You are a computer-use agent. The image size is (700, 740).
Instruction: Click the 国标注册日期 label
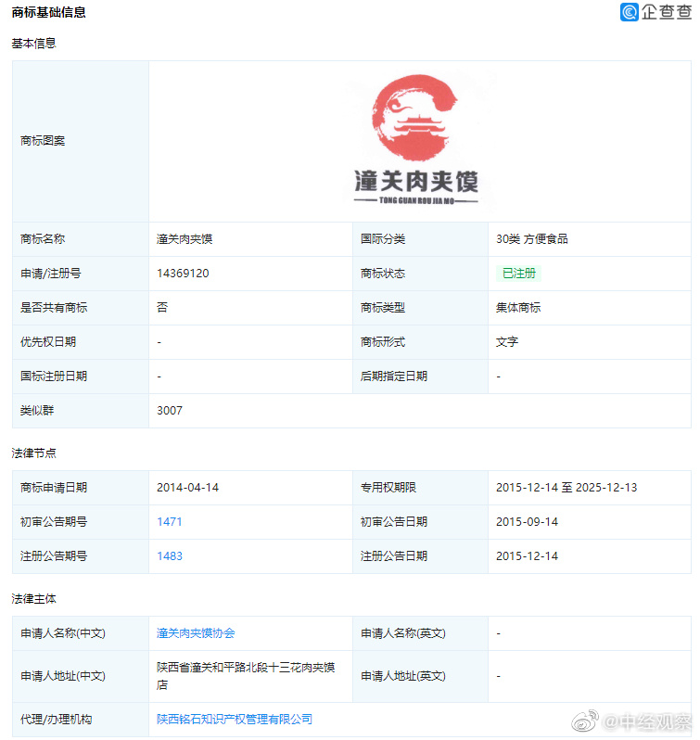tap(54, 376)
